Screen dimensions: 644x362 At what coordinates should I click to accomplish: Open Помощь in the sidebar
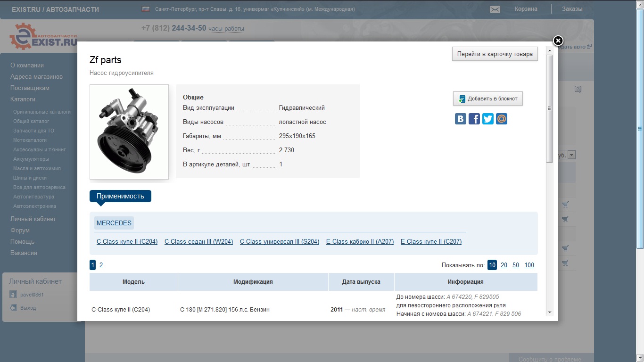pyautogui.click(x=23, y=242)
